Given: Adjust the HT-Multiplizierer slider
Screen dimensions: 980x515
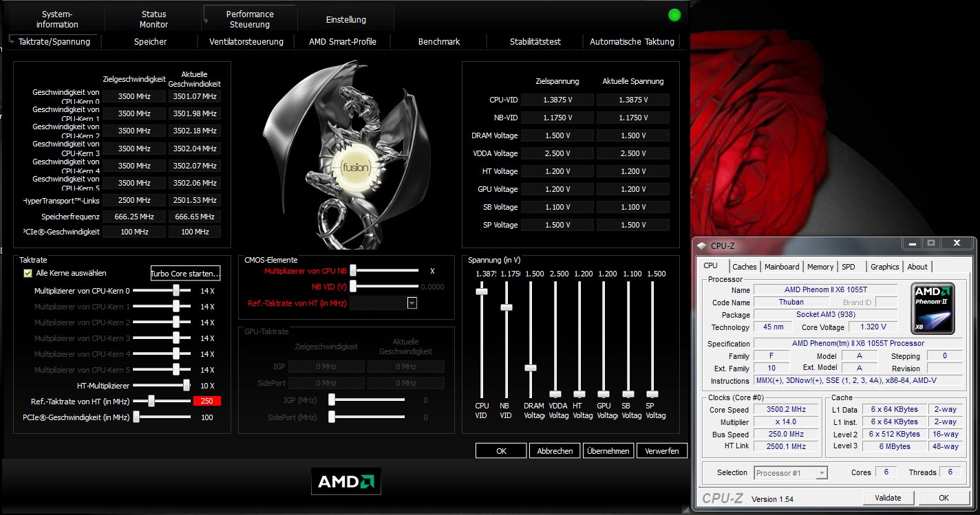Looking at the screenshot, I should tap(187, 386).
